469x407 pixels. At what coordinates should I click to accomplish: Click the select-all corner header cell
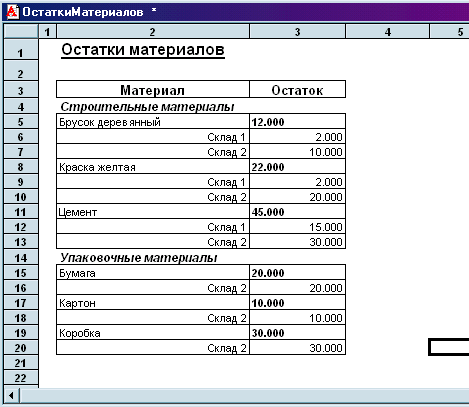click(x=21, y=32)
